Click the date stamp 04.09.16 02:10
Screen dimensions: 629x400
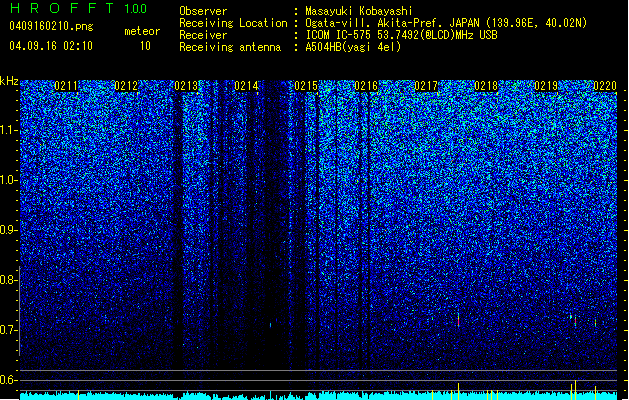51,46
